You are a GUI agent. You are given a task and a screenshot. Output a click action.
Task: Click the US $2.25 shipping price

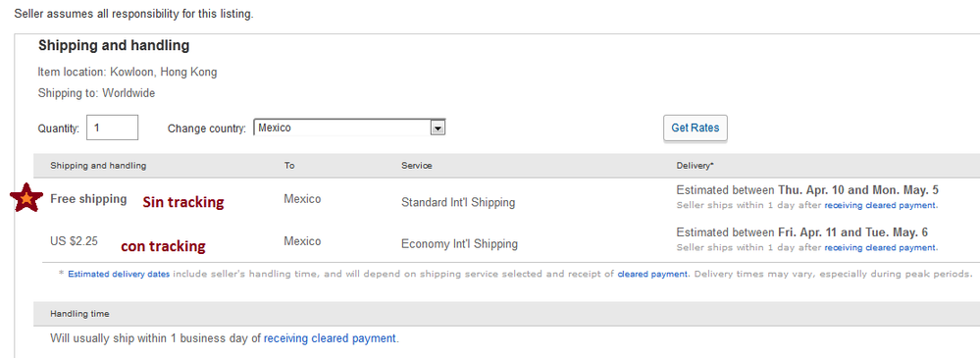[74, 241]
